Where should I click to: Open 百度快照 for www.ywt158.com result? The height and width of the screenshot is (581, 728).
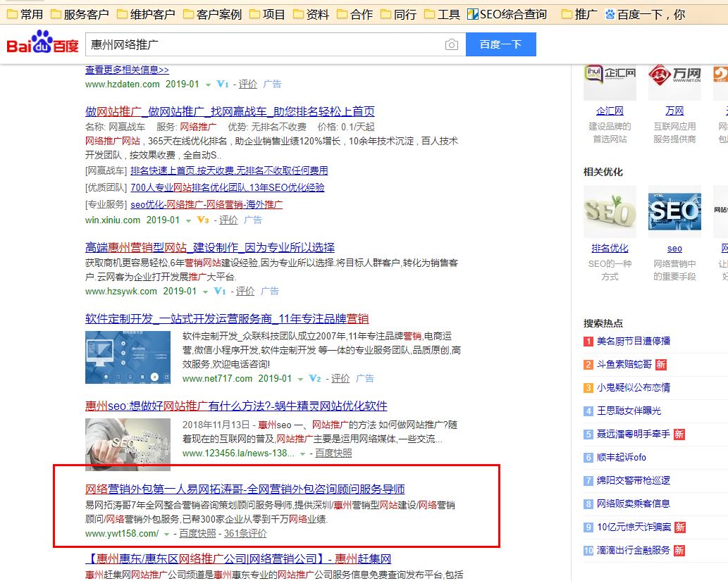[197, 533]
